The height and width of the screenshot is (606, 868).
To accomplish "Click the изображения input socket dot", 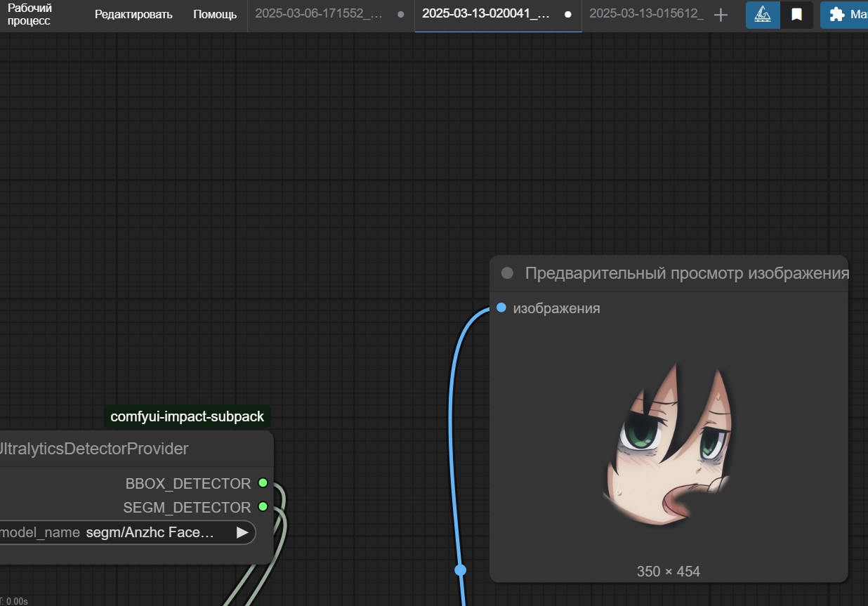I will (501, 308).
